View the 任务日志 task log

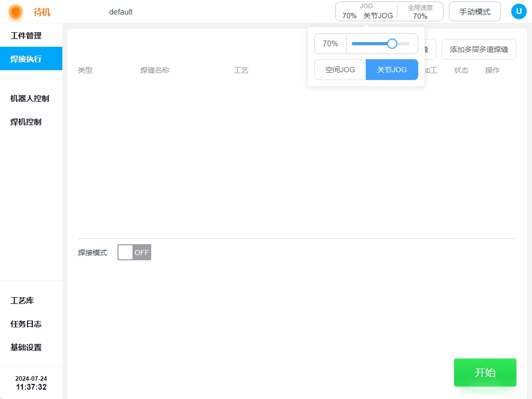(x=26, y=324)
